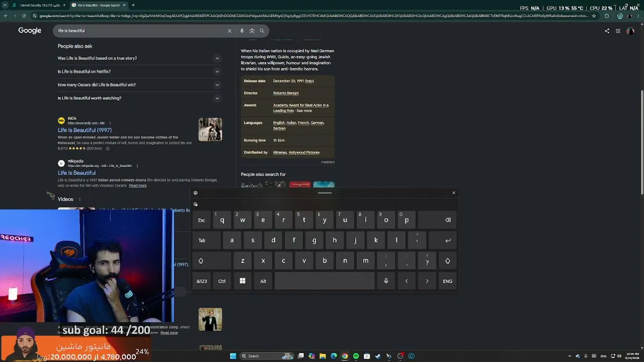
Task: Reload the current browser page
Action: [24, 16]
